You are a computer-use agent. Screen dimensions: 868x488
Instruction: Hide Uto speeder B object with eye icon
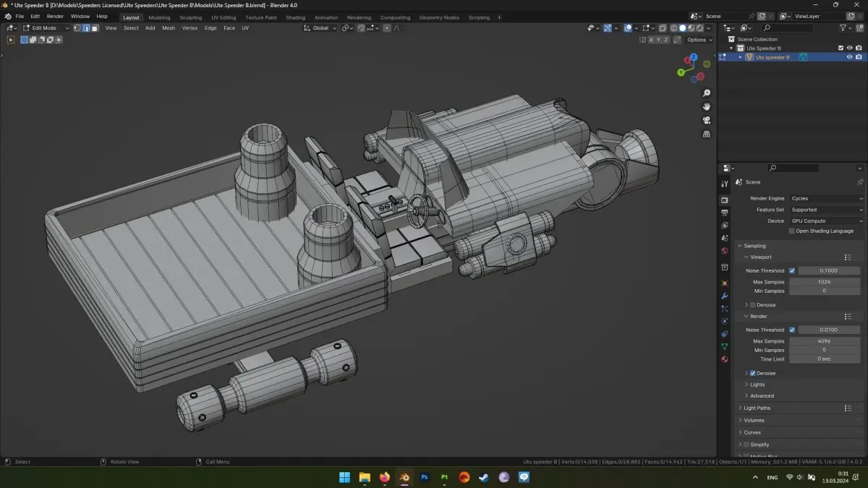click(x=850, y=57)
